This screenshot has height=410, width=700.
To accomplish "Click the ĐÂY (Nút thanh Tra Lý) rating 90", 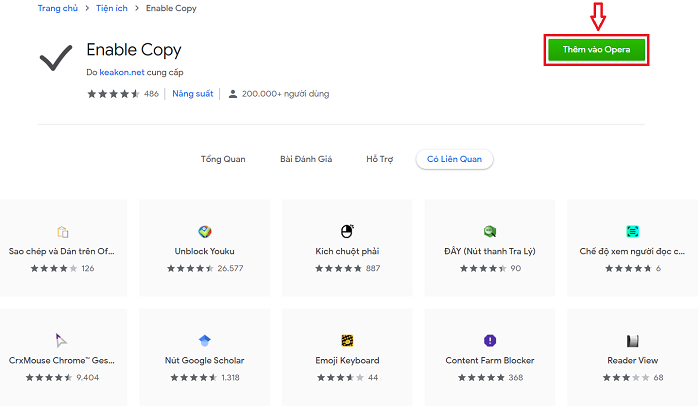I will (516, 268).
